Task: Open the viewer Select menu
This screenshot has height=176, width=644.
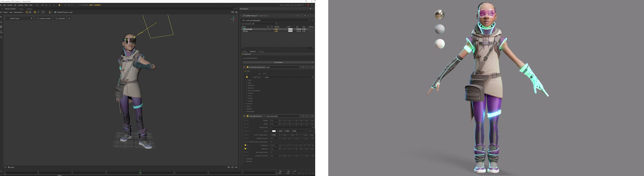Action: click(x=5, y=12)
